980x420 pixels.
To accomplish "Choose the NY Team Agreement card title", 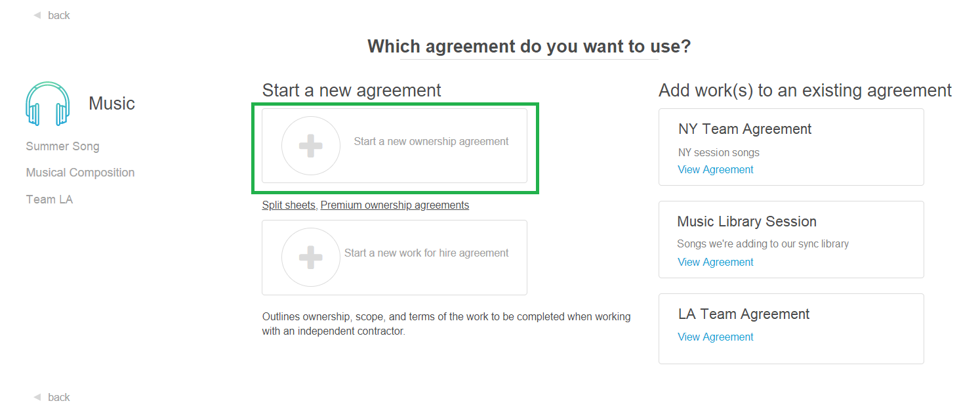I will [745, 129].
